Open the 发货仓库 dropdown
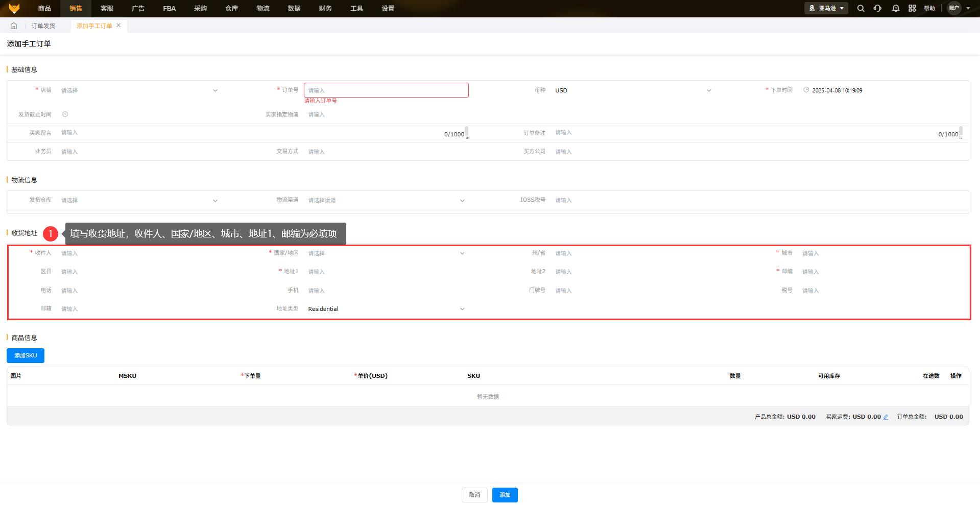The width and height of the screenshot is (980, 505). coord(139,200)
